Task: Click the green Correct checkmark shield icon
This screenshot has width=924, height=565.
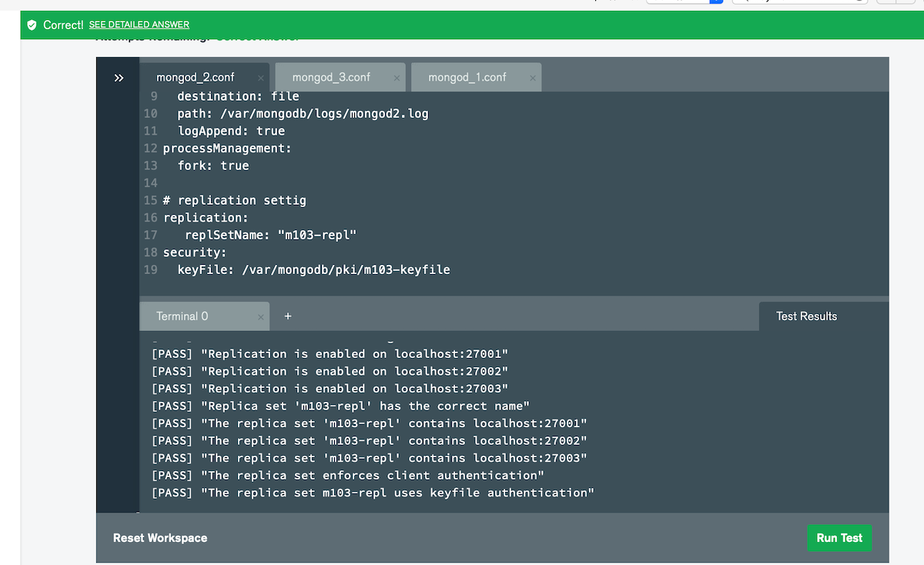Action: 32,25
